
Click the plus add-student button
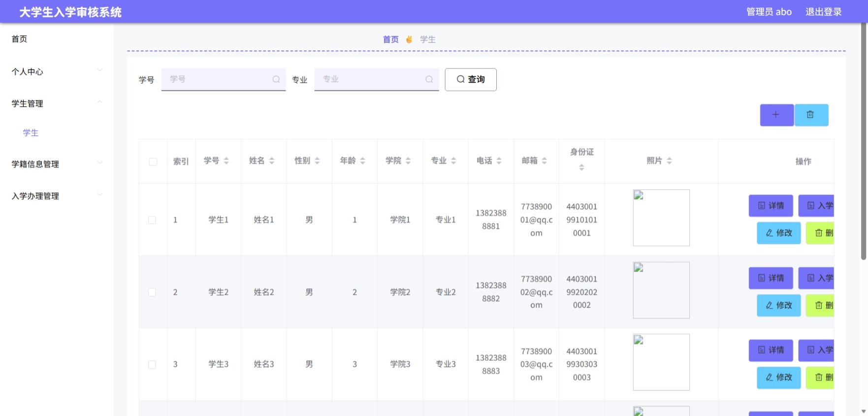click(776, 115)
